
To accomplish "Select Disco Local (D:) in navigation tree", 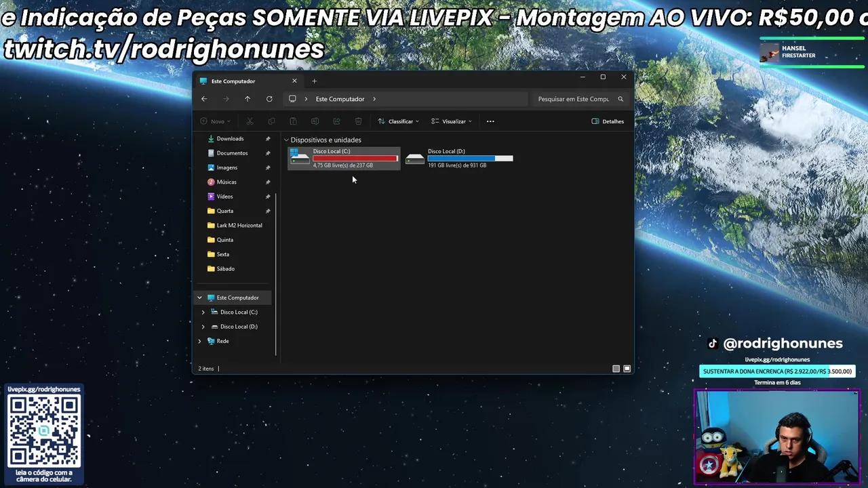I will coord(239,327).
